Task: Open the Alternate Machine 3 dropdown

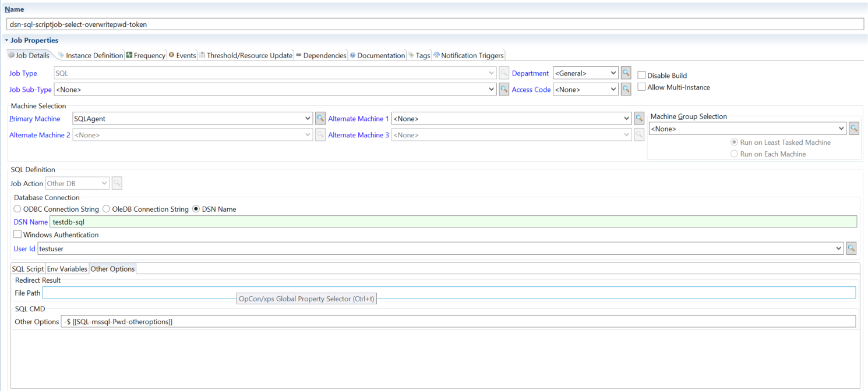Action: 627,135
